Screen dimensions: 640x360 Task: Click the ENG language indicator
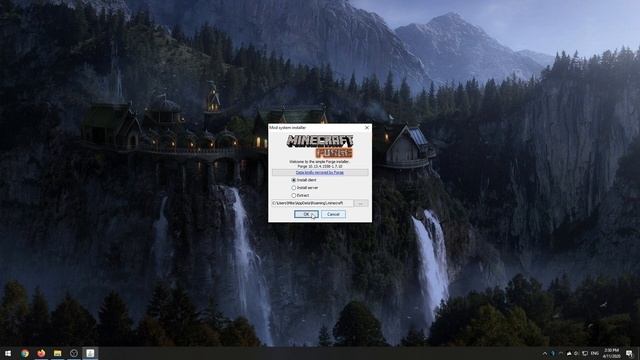coord(595,353)
